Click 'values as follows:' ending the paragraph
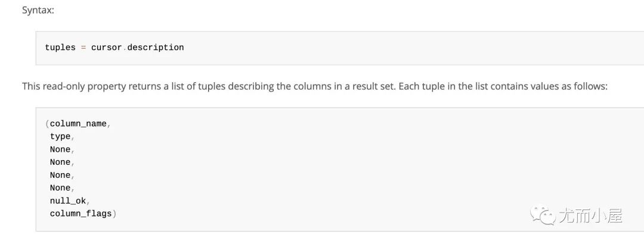The height and width of the screenshot is (244, 644). [571, 86]
